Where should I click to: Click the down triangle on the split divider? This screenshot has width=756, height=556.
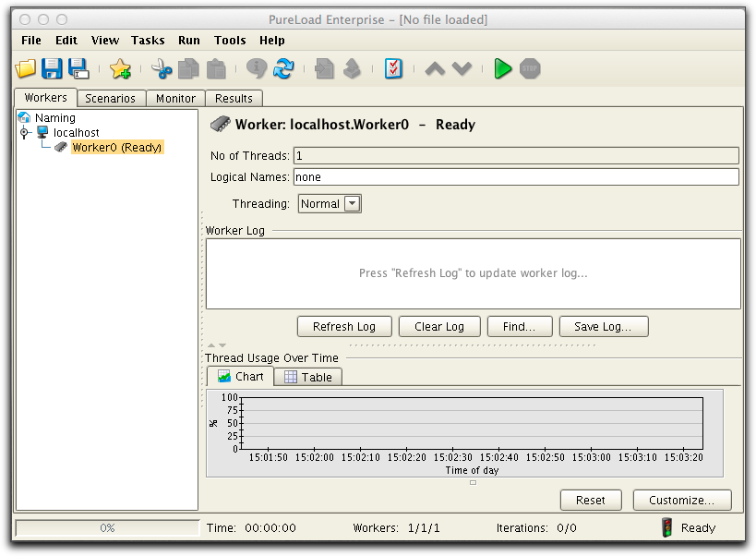[222, 345]
